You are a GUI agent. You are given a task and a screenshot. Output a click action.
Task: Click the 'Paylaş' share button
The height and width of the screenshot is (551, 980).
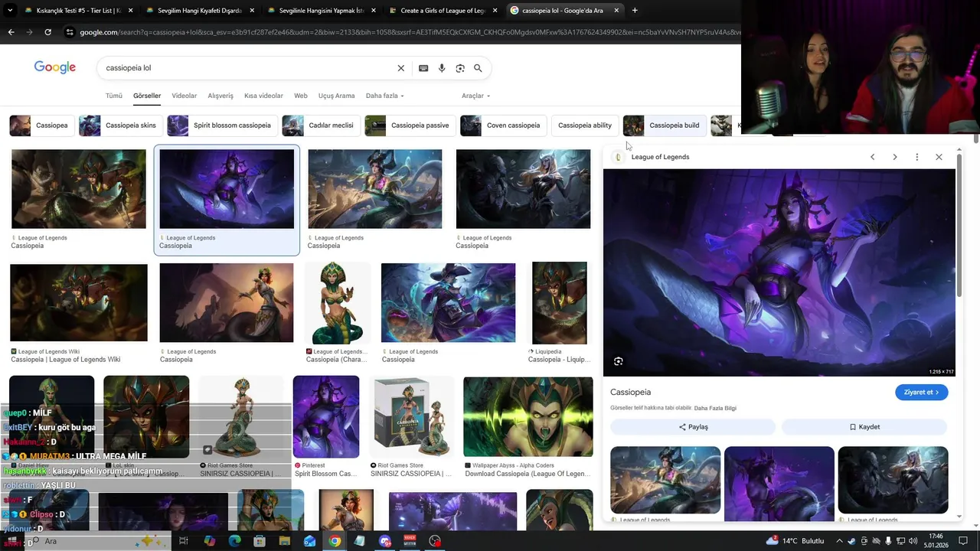click(693, 427)
